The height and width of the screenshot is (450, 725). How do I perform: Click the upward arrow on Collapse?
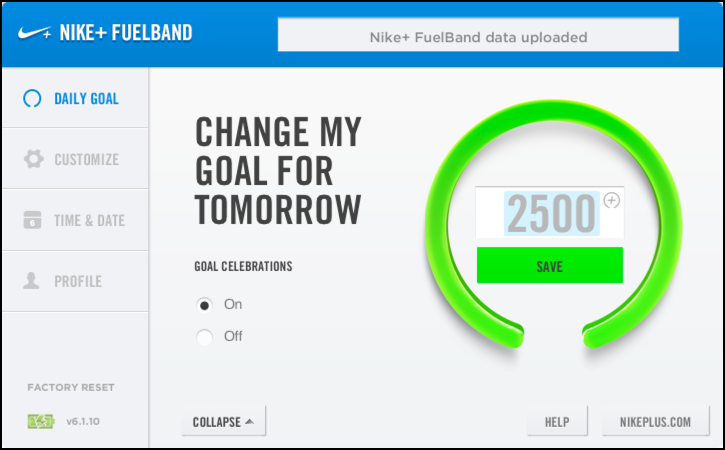point(250,421)
